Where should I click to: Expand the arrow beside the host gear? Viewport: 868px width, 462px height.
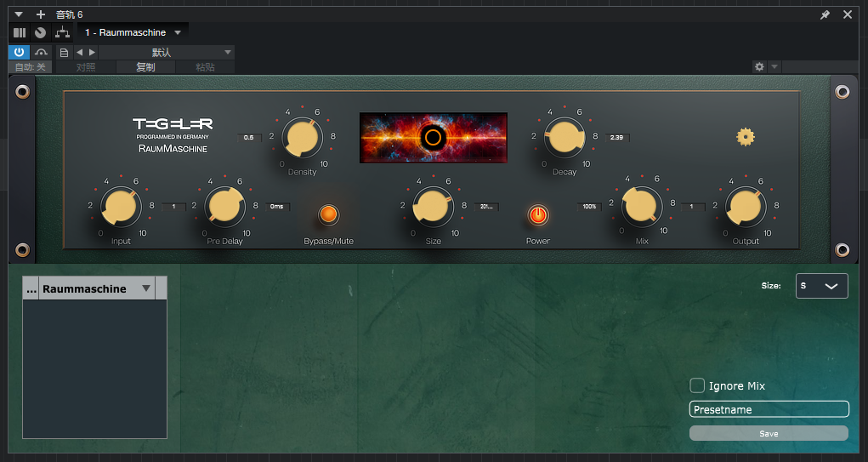774,66
